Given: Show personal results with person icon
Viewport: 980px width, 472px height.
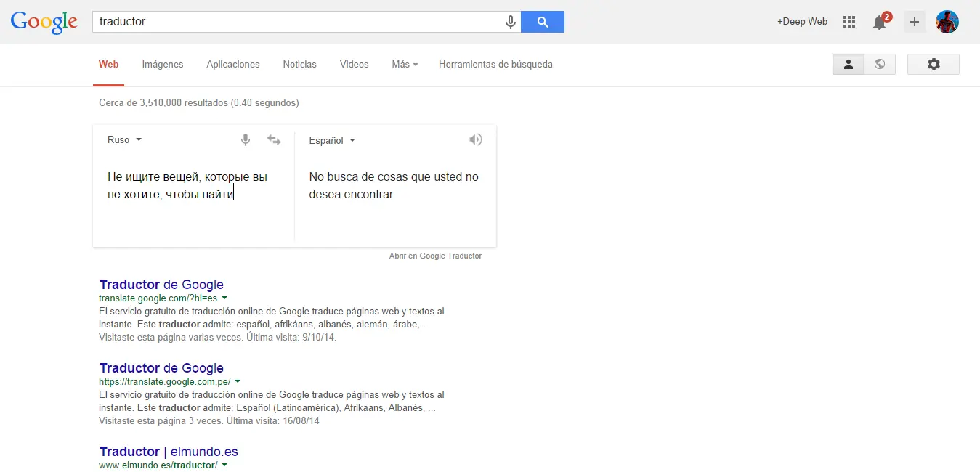Looking at the screenshot, I should (848, 64).
